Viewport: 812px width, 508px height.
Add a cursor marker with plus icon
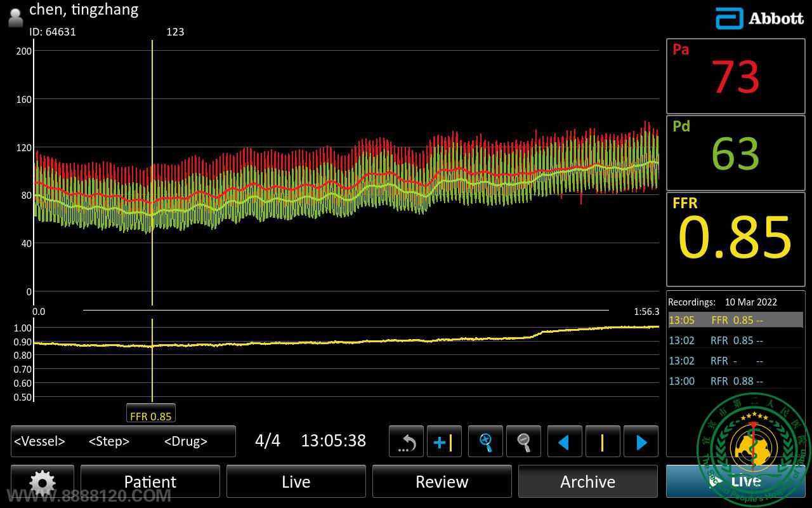tap(444, 441)
